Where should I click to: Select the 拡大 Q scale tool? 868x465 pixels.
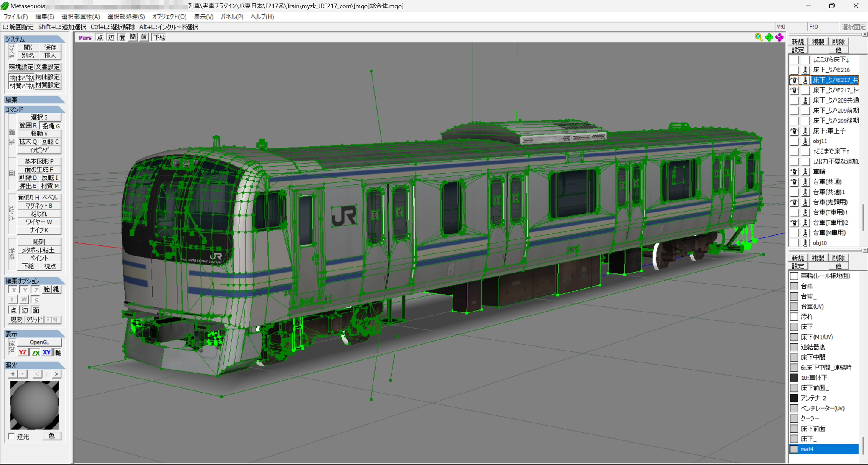coord(28,142)
